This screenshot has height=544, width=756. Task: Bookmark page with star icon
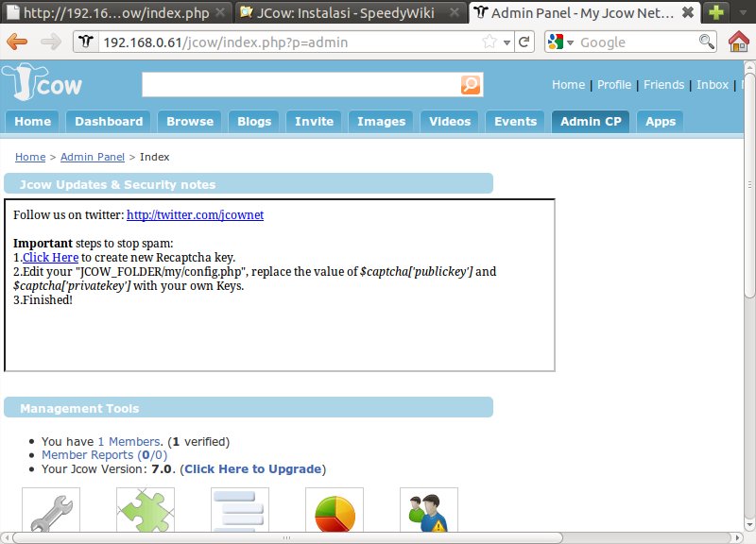[x=489, y=42]
